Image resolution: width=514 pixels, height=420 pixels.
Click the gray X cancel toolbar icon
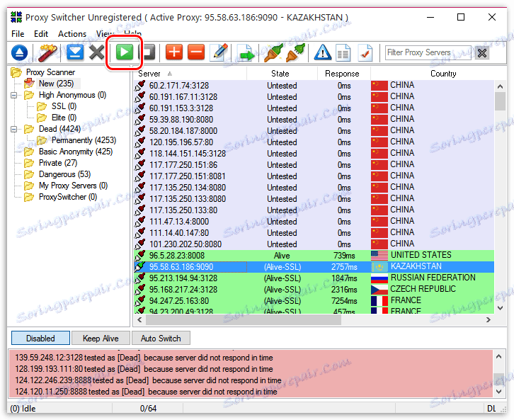(x=97, y=52)
